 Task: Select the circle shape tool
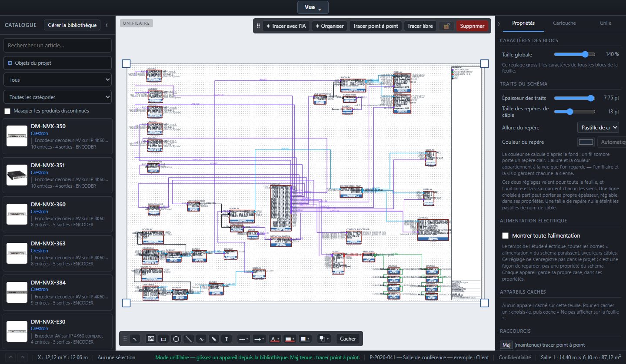176,339
